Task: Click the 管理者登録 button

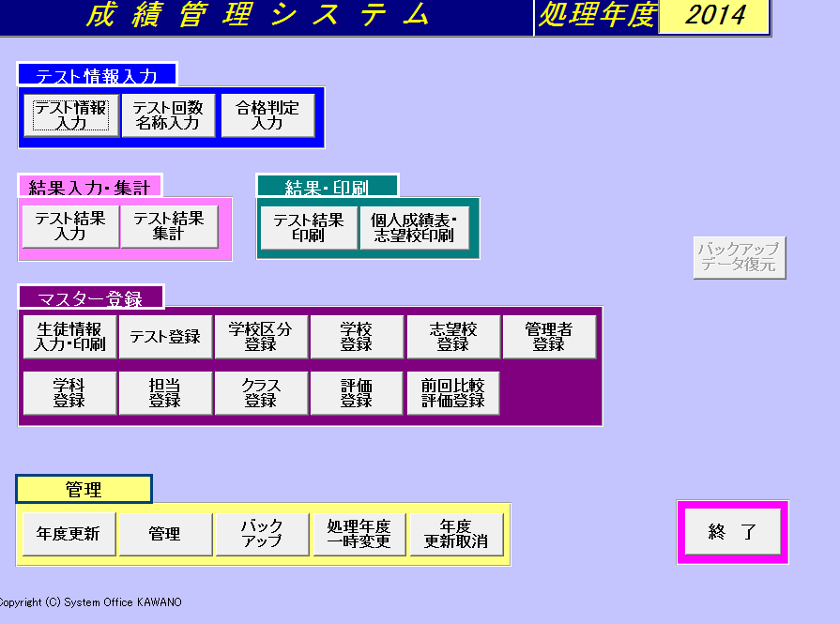Action: tap(549, 337)
